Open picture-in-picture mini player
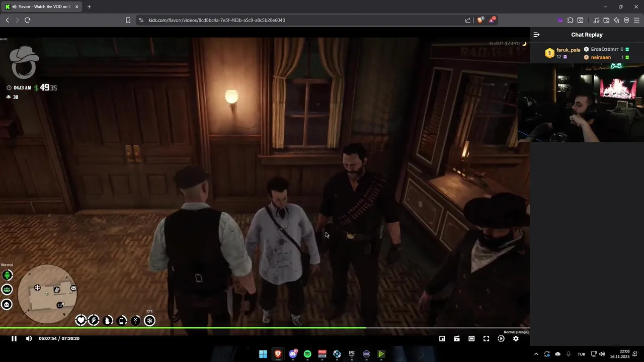The width and height of the screenshot is (644, 362). pyautogui.click(x=442, y=339)
